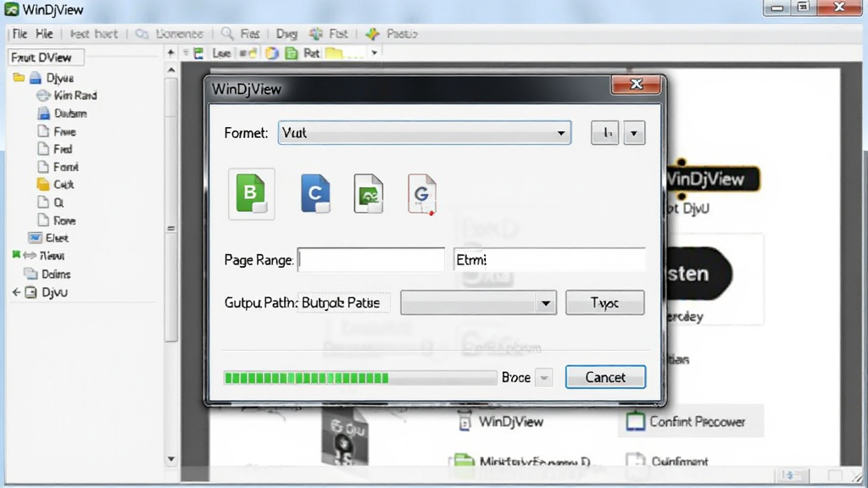Select the green B document format icon
The width and height of the screenshot is (868, 488).
coord(251,194)
